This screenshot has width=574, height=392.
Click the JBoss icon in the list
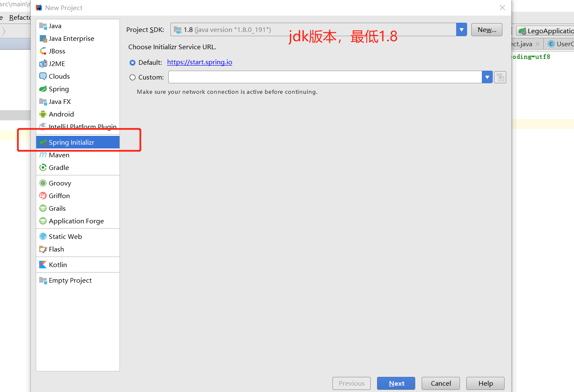pyautogui.click(x=43, y=51)
